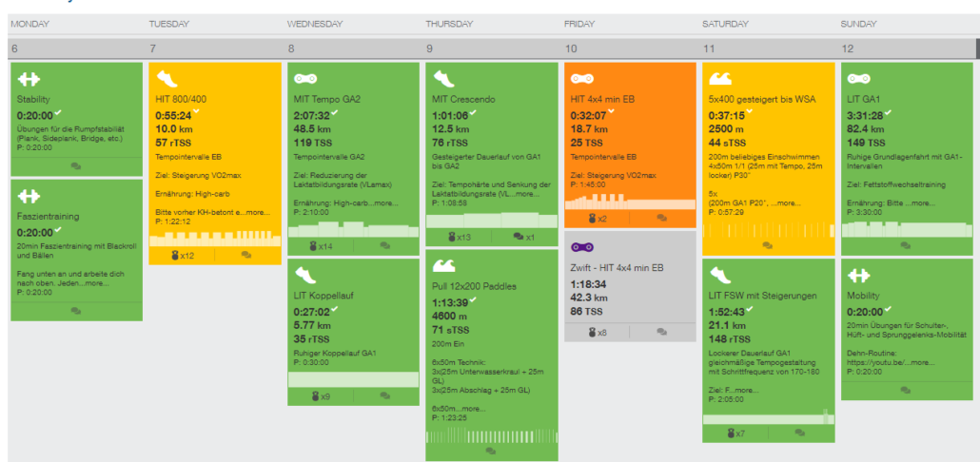Image resolution: width=980 pixels, height=462 pixels.
Task: Expand the '...more' text on HIT 800/400 description
Action: pos(256,212)
